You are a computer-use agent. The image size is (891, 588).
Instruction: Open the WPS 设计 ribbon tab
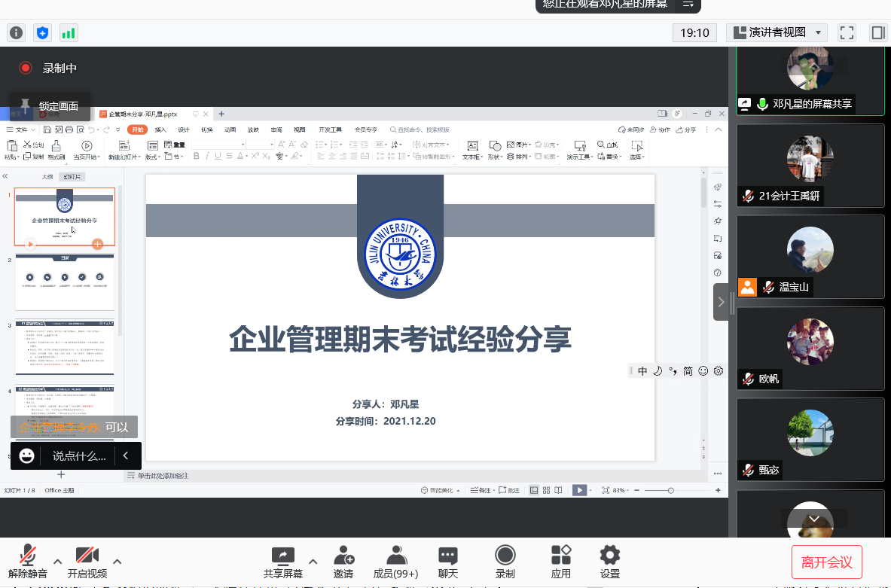[x=184, y=129]
